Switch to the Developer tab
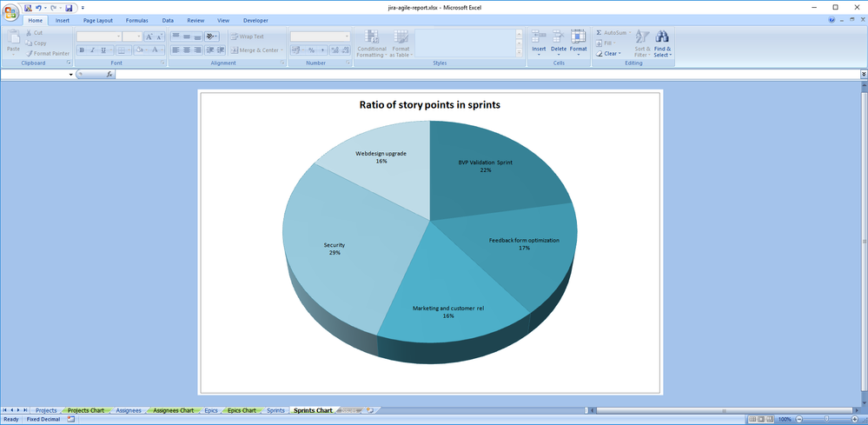Screen dimensions: 868x425 click(x=255, y=21)
